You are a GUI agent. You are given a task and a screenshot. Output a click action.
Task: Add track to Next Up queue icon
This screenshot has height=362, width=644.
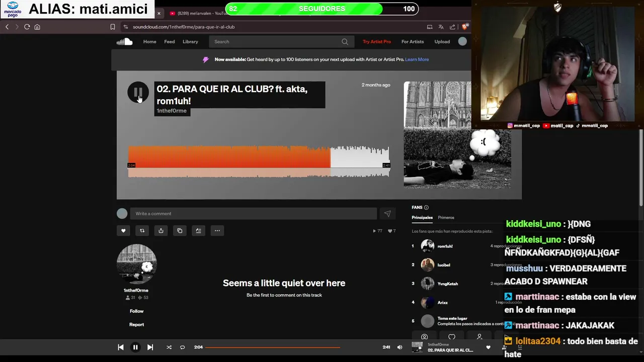click(x=198, y=231)
